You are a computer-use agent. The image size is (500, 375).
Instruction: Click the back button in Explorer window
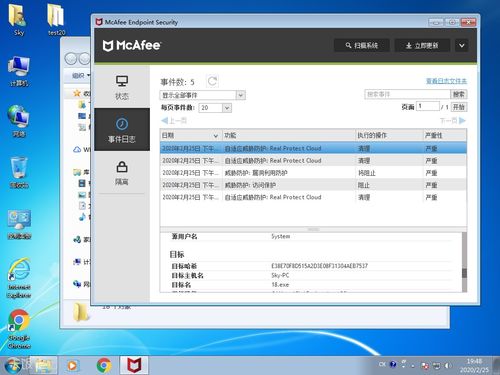[x=71, y=59]
